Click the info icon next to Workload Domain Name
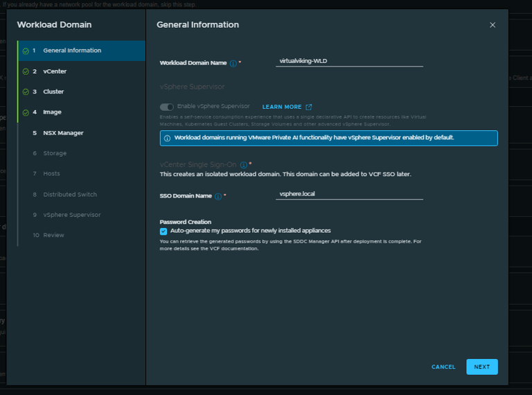The image size is (532, 395). [x=233, y=63]
